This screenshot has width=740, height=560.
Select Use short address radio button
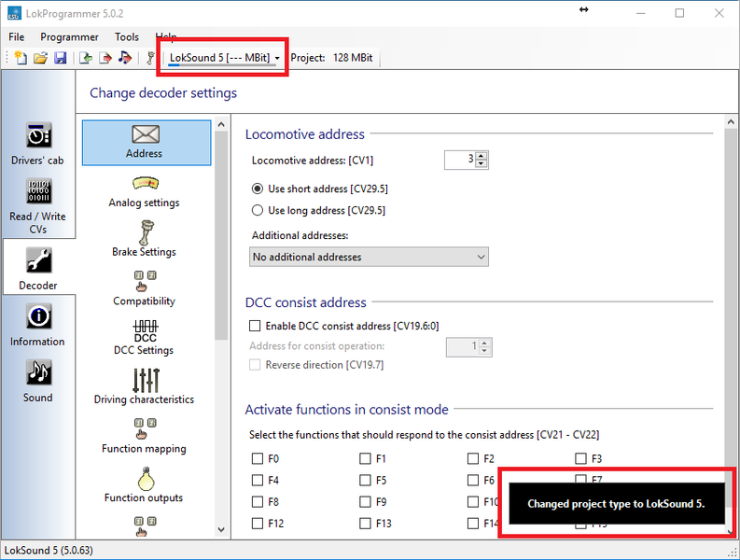tap(258, 189)
